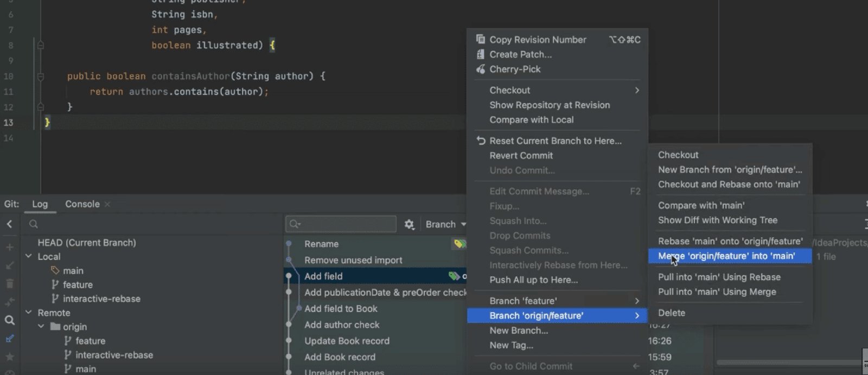Image resolution: width=868 pixels, height=375 pixels.
Task: Click the folder icon beside origin
Action: click(x=55, y=327)
